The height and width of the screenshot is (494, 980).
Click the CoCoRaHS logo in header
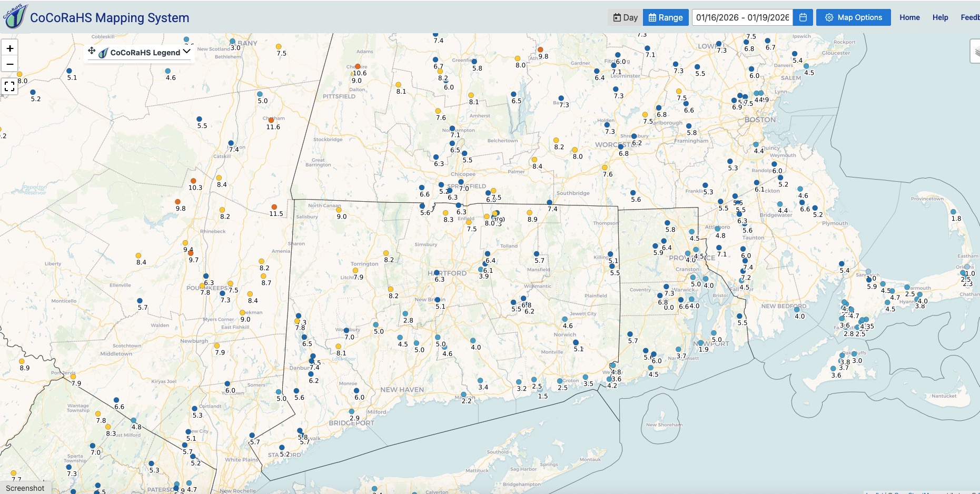click(14, 16)
